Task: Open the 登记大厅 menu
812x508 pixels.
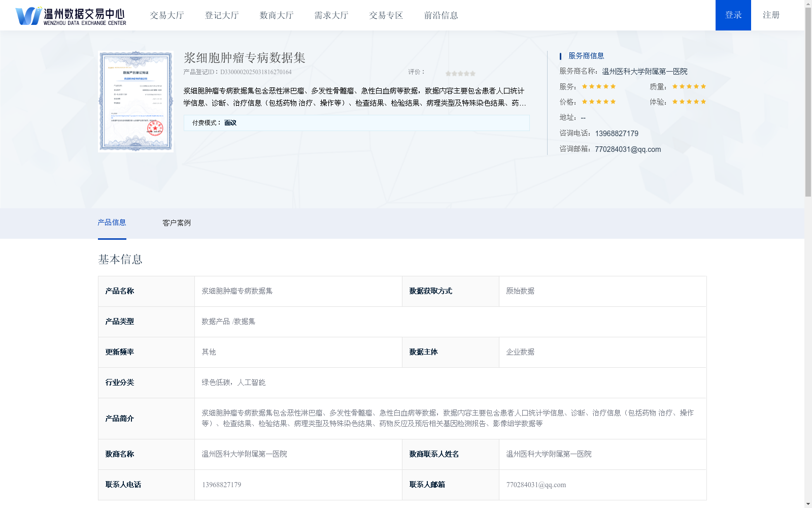Action: 222,15
